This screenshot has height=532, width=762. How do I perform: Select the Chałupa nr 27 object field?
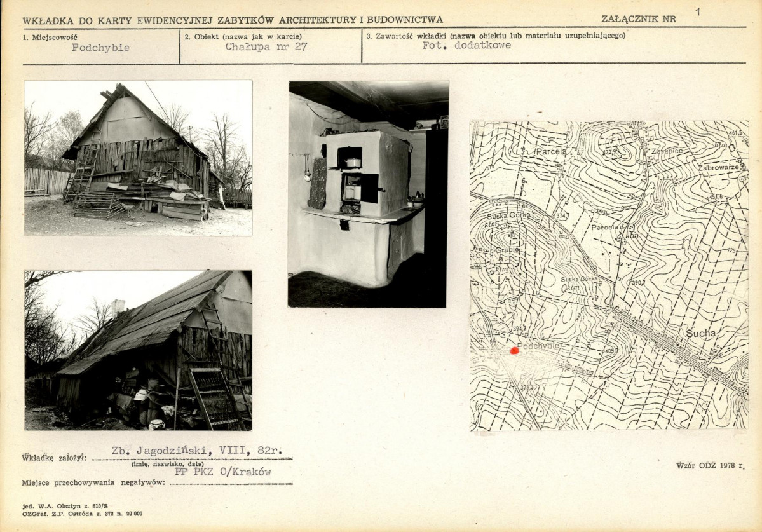click(x=266, y=47)
